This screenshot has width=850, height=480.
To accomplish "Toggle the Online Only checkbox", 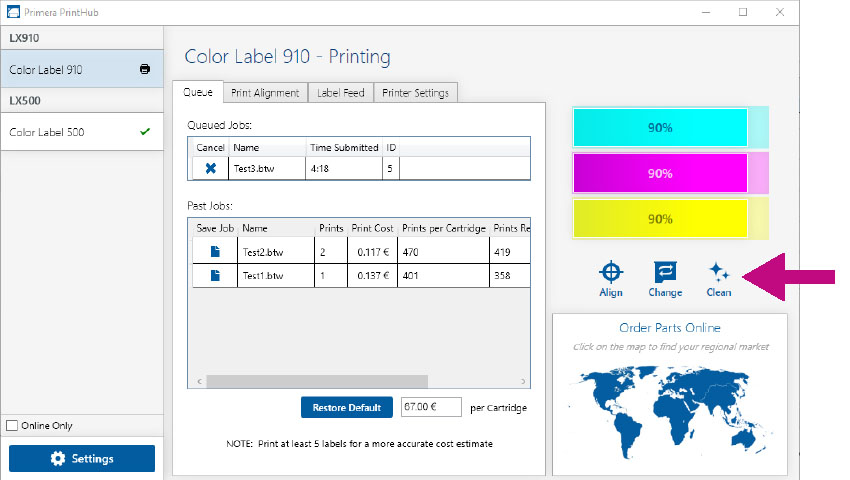I will (12, 426).
